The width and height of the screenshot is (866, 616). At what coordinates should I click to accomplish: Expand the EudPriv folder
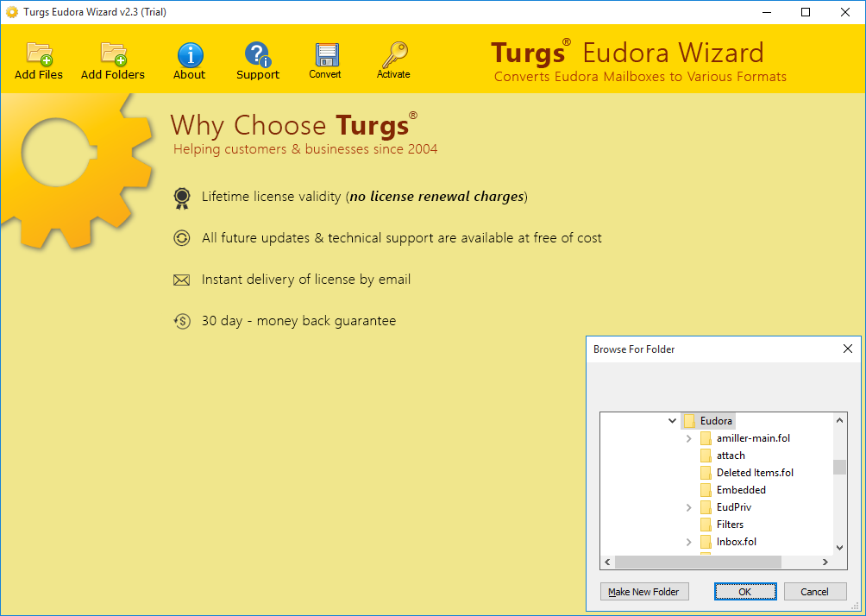688,507
